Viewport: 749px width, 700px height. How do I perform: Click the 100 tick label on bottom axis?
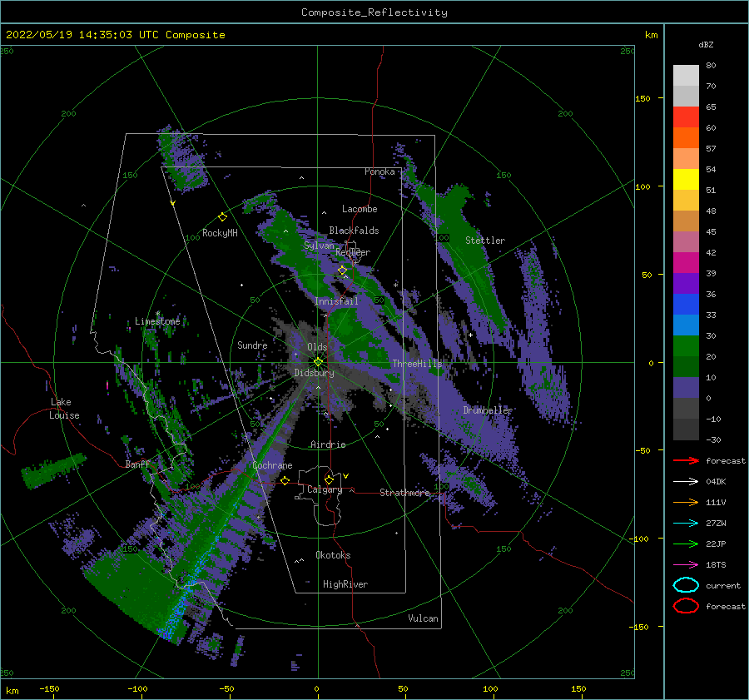(490, 688)
